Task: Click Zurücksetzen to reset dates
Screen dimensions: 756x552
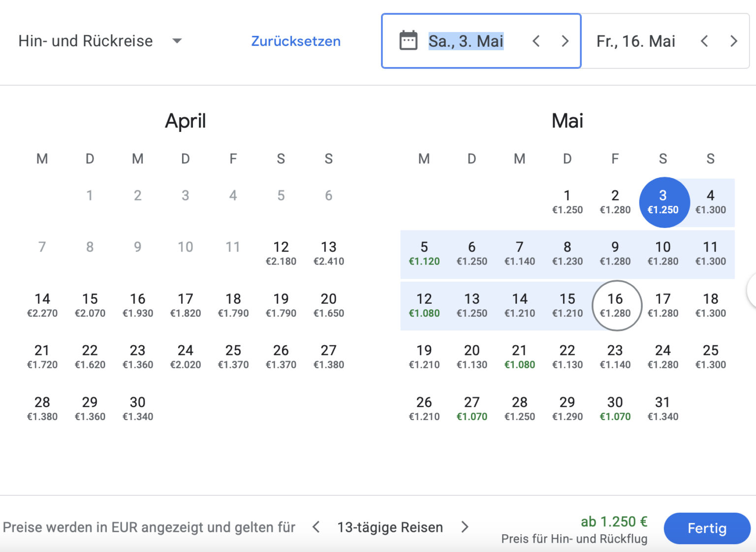Action: pyautogui.click(x=296, y=41)
